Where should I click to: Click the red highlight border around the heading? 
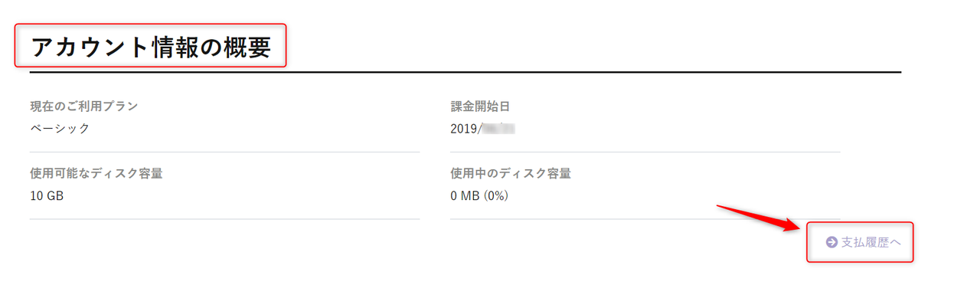point(151,25)
